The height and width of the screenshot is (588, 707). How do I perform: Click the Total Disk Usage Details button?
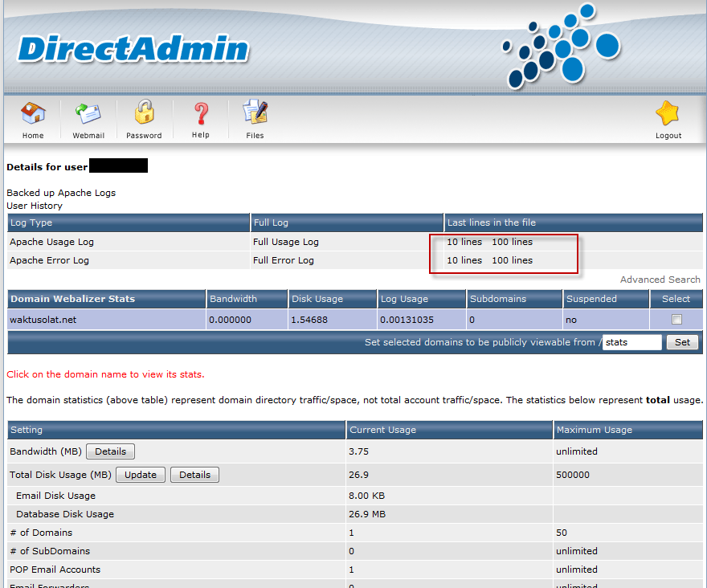[194, 475]
